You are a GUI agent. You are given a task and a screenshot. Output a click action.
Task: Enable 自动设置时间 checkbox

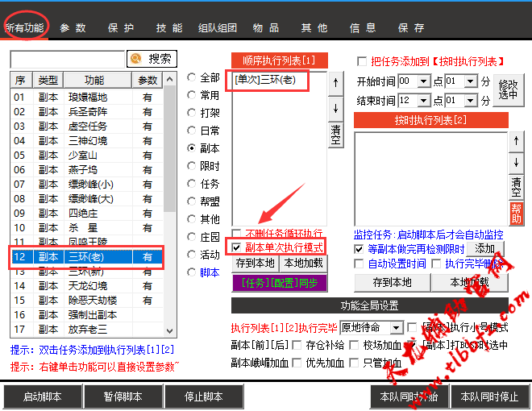359,264
